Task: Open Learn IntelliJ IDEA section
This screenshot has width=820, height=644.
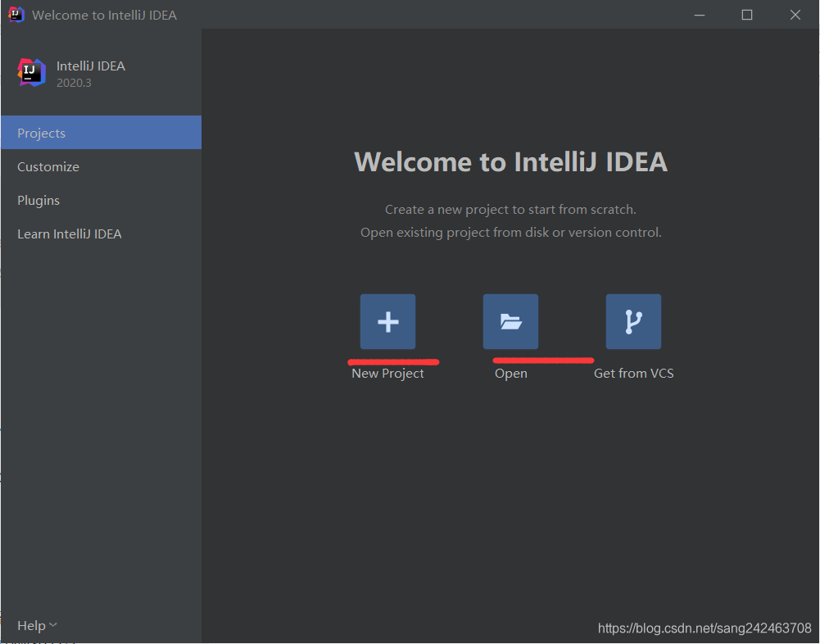Action: tap(101, 234)
